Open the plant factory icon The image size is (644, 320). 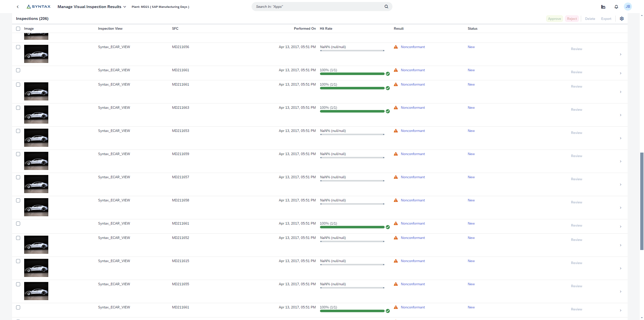[603, 7]
